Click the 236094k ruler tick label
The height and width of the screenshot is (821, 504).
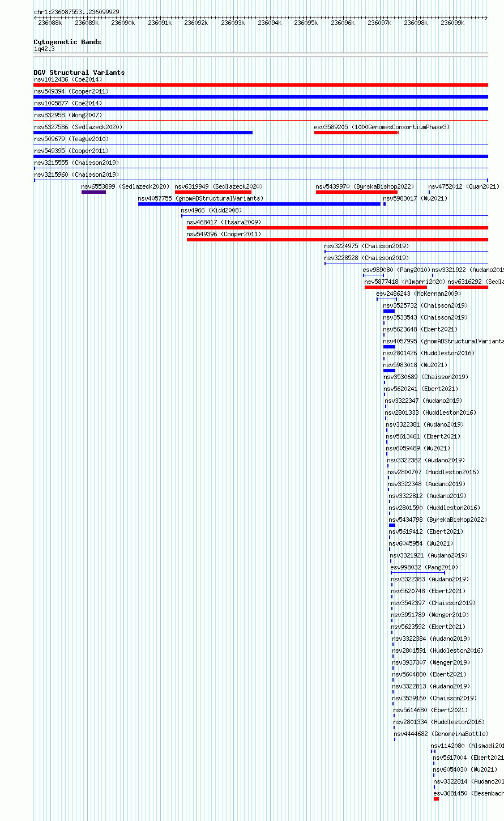(270, 23)
